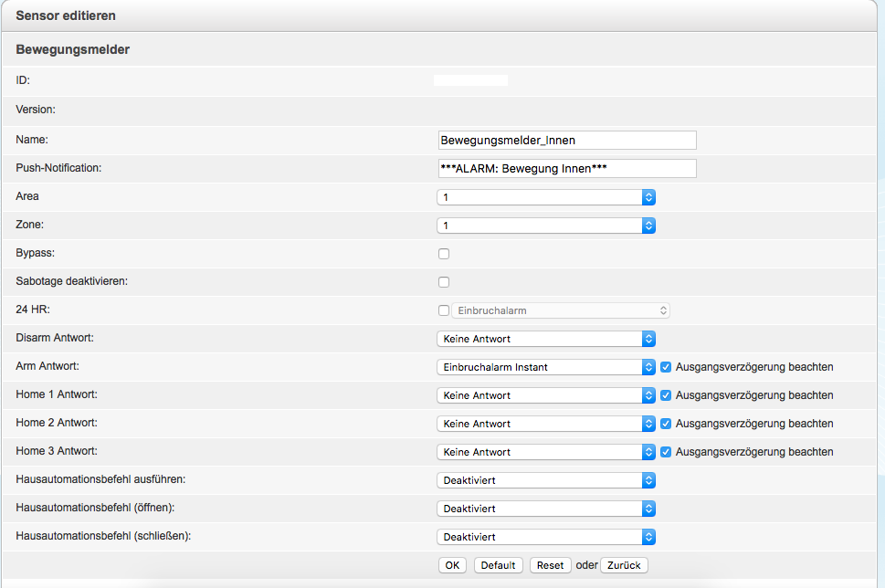Go back with the Zurück button
Image resolution: width=885 pixels, height=588 pixels.
click(624, 565)
